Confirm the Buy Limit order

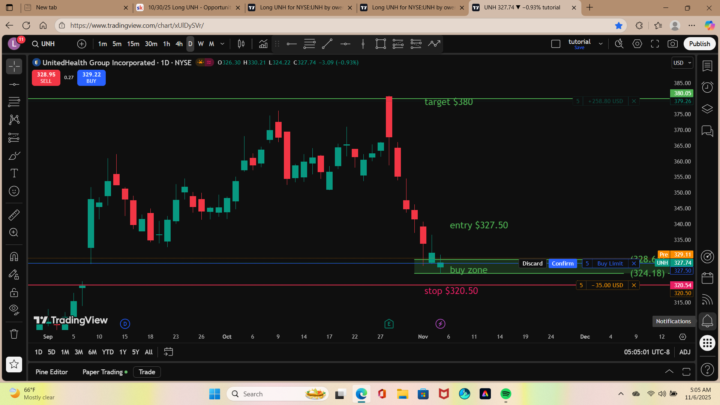tap(562, 263)
